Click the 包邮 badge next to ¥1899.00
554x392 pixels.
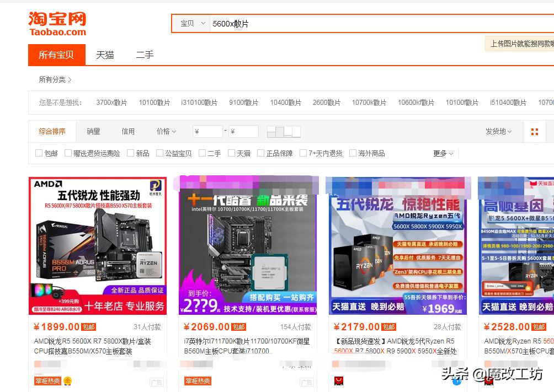point(89,326)
